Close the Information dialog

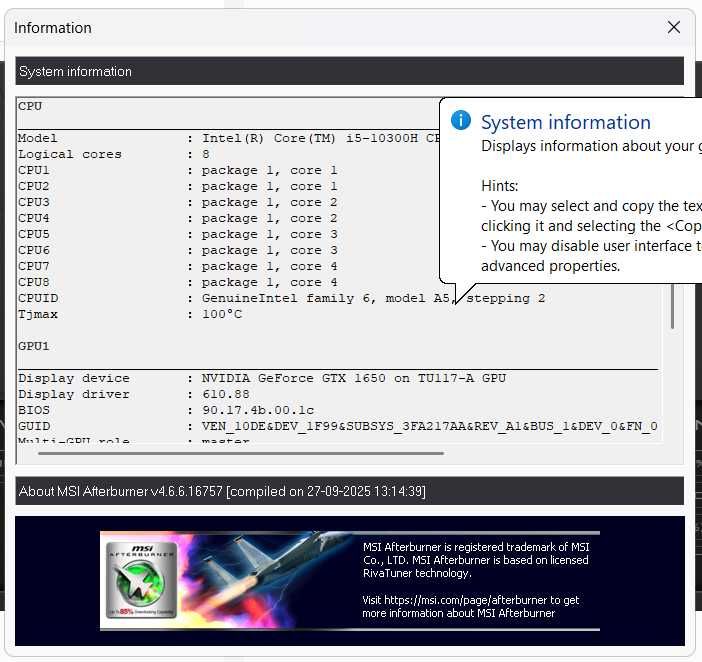pyautogui.click(x=673, y=27)
